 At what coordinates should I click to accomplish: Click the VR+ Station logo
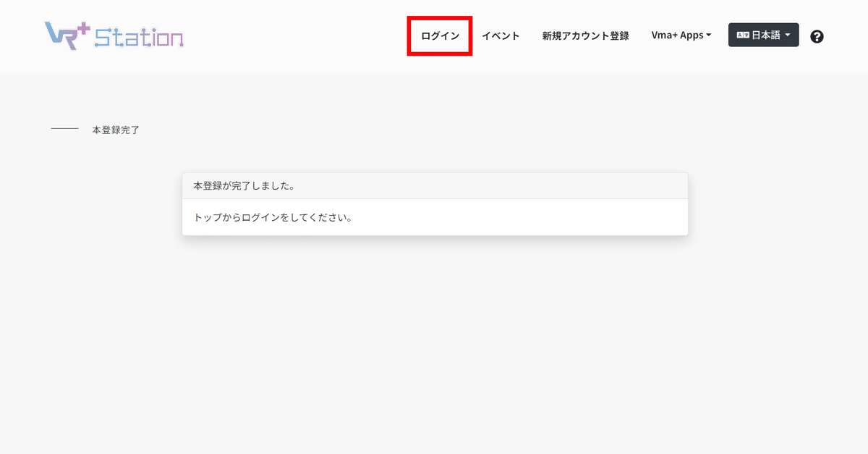[x=114, y=35]
